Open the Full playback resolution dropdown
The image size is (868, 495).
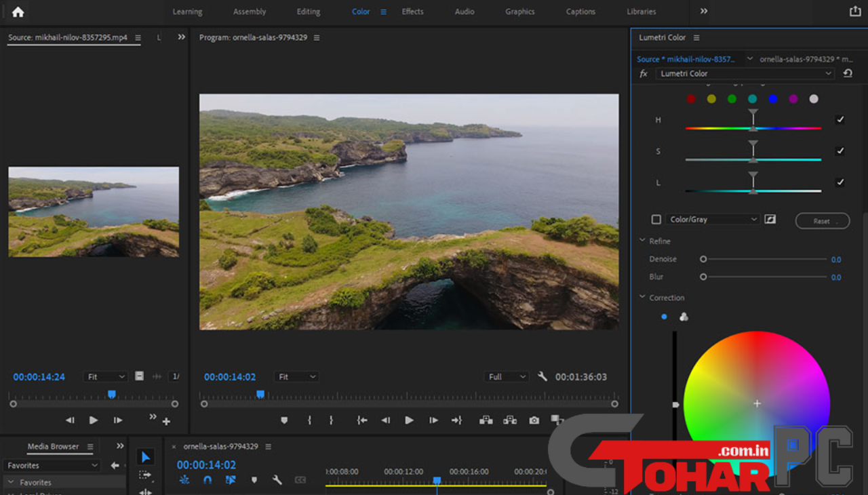[507, 376]
